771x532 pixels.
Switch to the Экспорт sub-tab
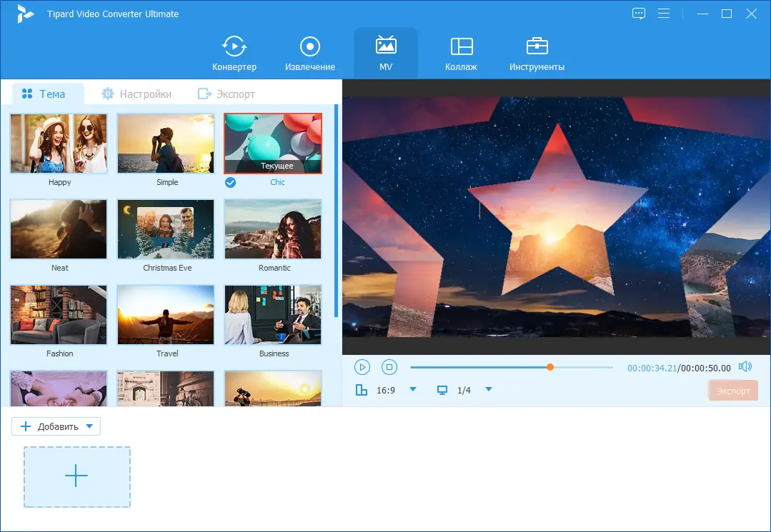pos(227,94)
